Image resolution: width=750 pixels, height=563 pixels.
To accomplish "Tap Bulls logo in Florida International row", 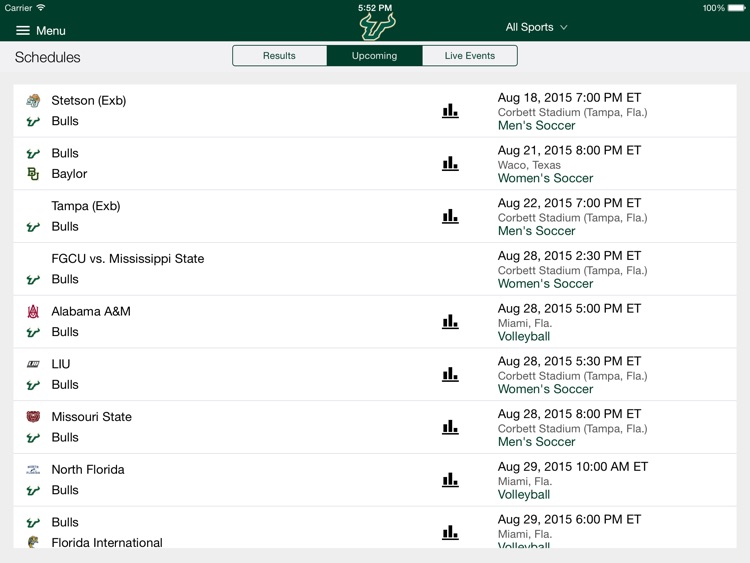I will (x=33, y=522).
